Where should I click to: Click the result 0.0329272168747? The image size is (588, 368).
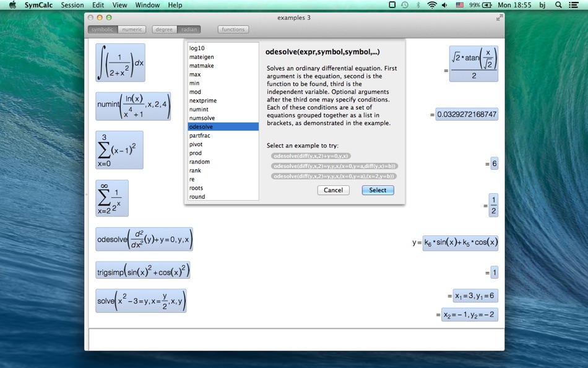[x=467, y=114]
